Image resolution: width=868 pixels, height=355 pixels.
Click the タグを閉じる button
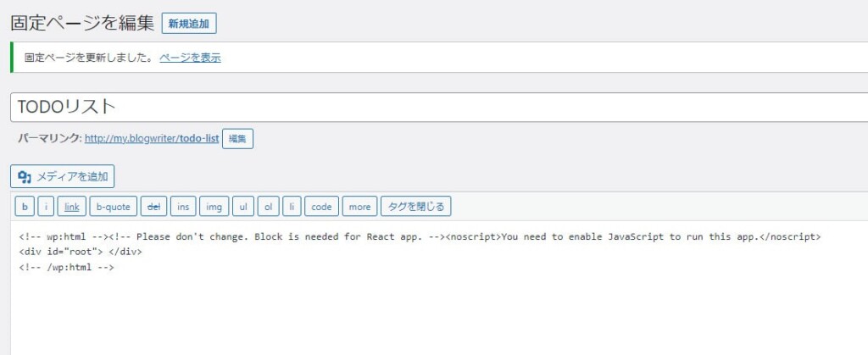pyautogui.click(x=416, y=207)
